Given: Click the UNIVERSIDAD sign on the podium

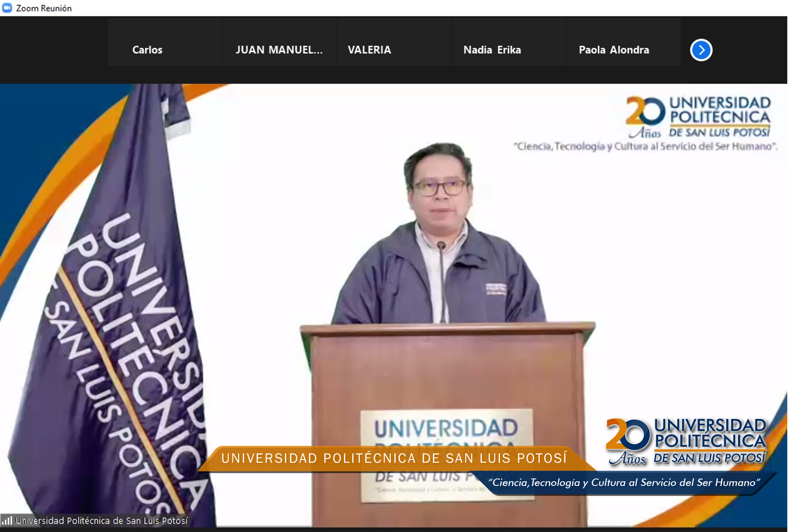Looking at the screenshot, I should click(x=446, y=429).
